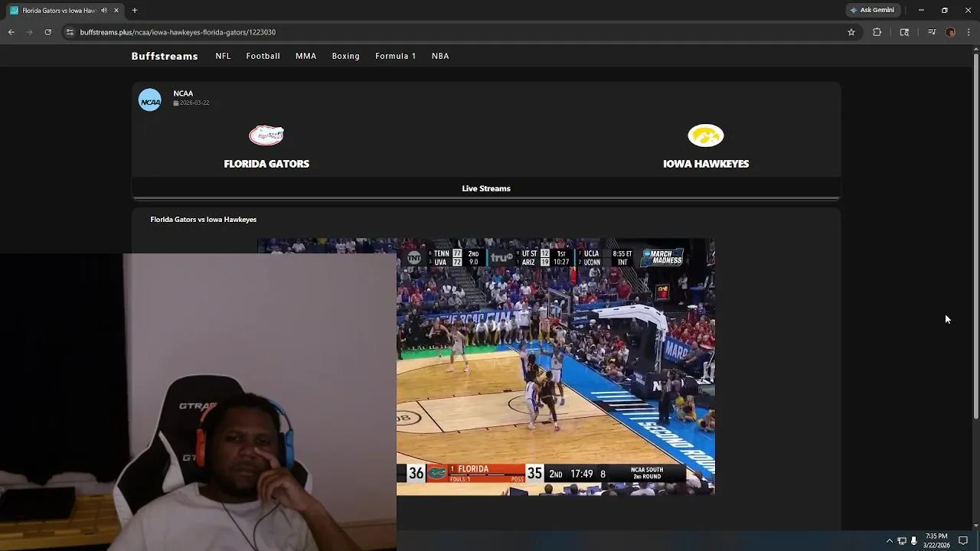This screenshot has height=551, width=980.
Task: Click the Iowa Hawkeyes team logo
Action: 706,135
